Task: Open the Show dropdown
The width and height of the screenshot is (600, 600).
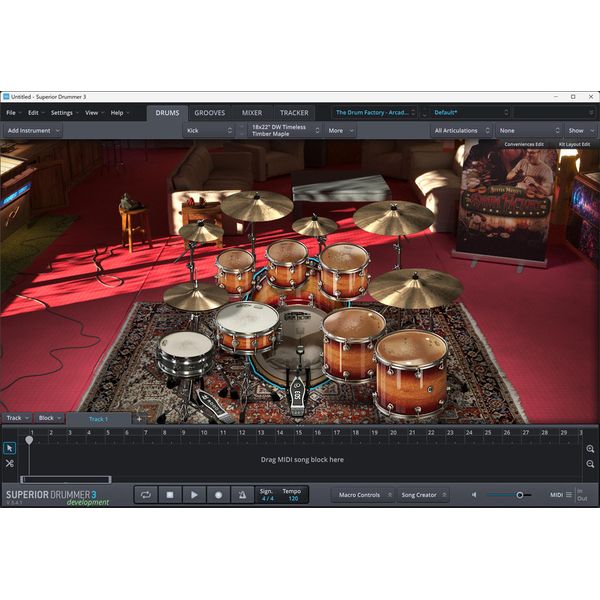Action: pyautogui.click(x=580, y=130)
